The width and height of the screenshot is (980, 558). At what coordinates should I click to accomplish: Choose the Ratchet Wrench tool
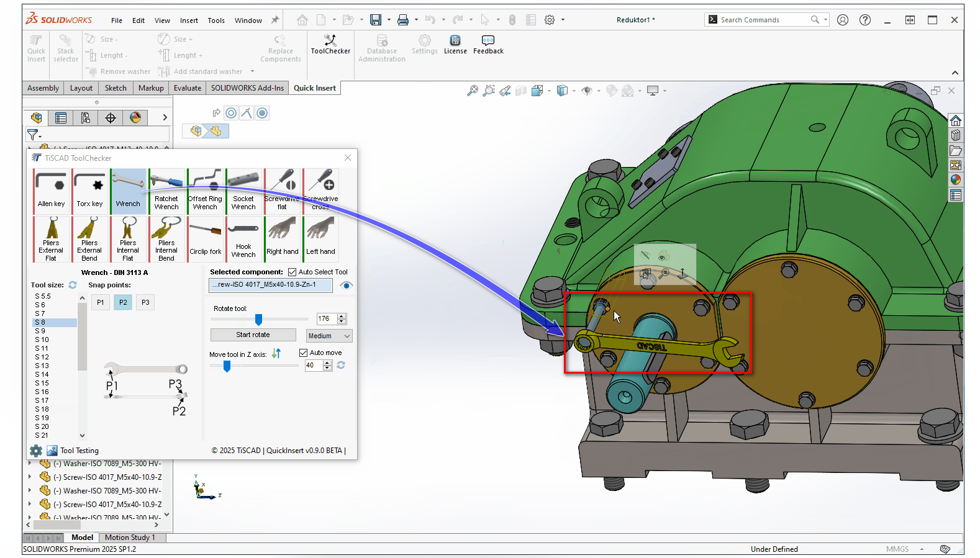point(166,191)
